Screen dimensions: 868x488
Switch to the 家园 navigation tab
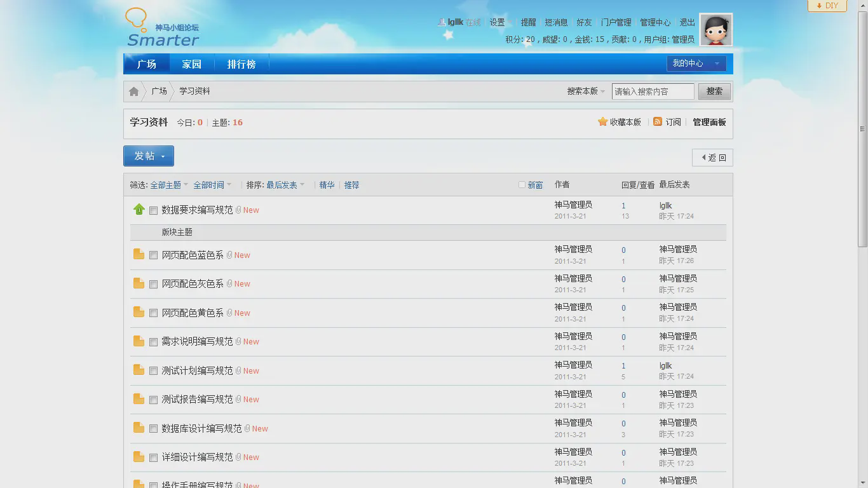[x=191, y=64]
